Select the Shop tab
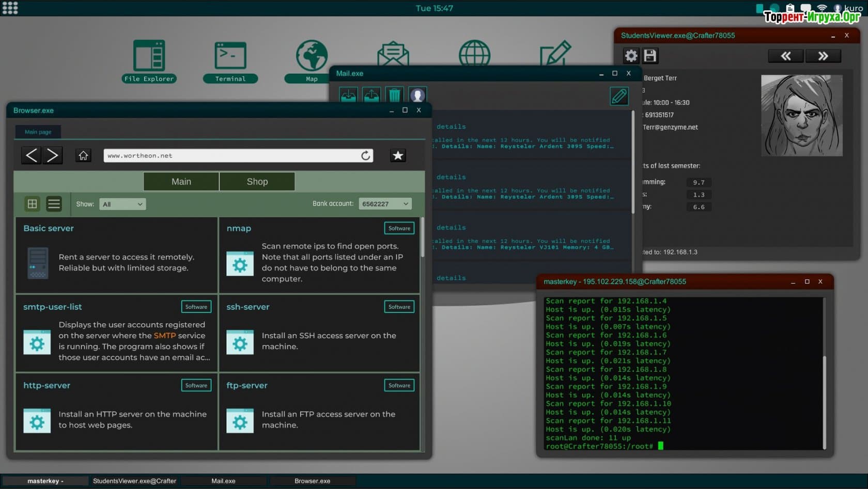 point(257,182)
